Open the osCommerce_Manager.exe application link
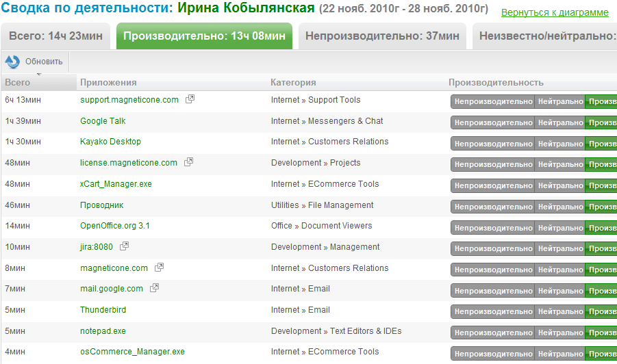 [x=132, y=352]
